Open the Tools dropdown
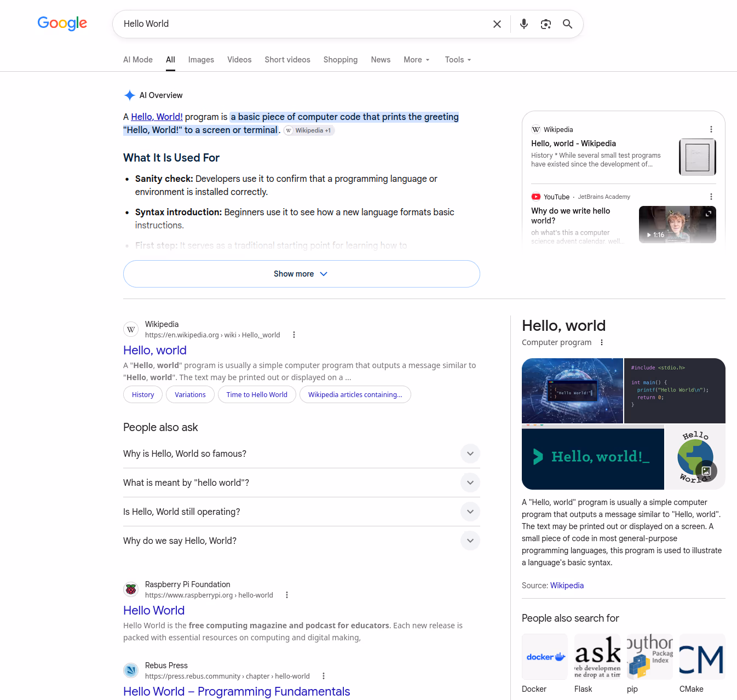 coord(458,60)
